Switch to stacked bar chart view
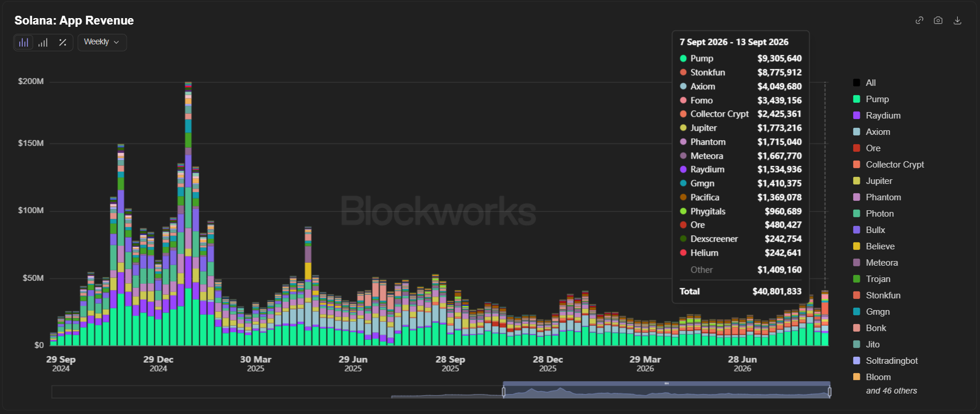The height and width of the screenshot is (414, 980). click(x=24, y=42)
